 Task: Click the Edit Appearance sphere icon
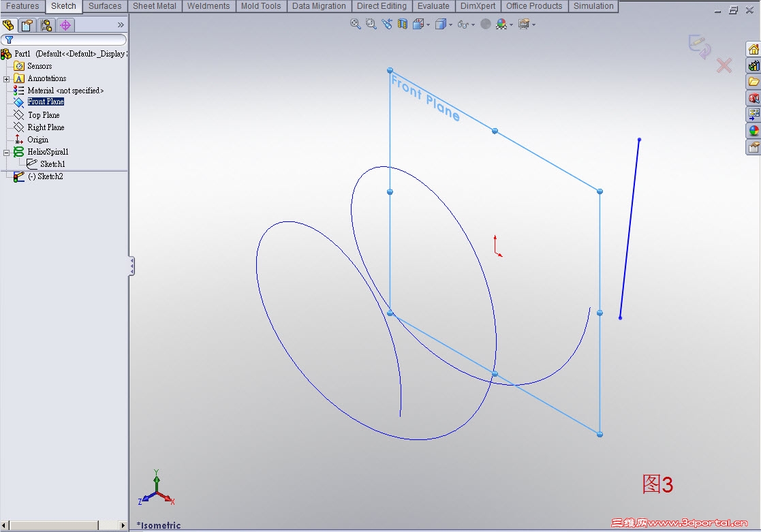coord(485,24)
